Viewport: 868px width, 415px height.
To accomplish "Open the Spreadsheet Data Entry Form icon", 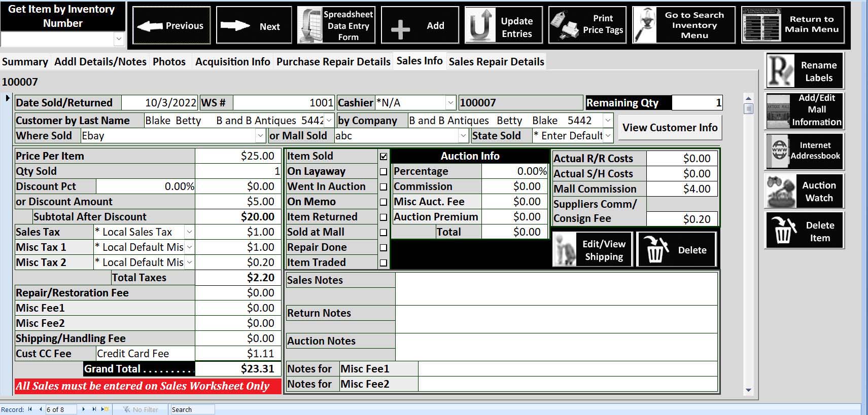I will tap(310, 25).
